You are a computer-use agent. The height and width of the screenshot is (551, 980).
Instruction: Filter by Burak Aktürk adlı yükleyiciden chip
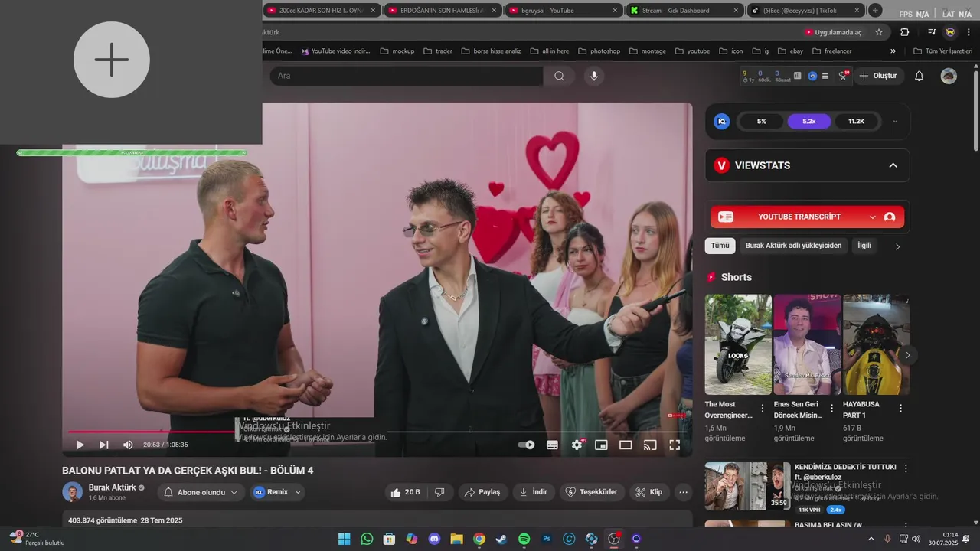click(793, 246)
